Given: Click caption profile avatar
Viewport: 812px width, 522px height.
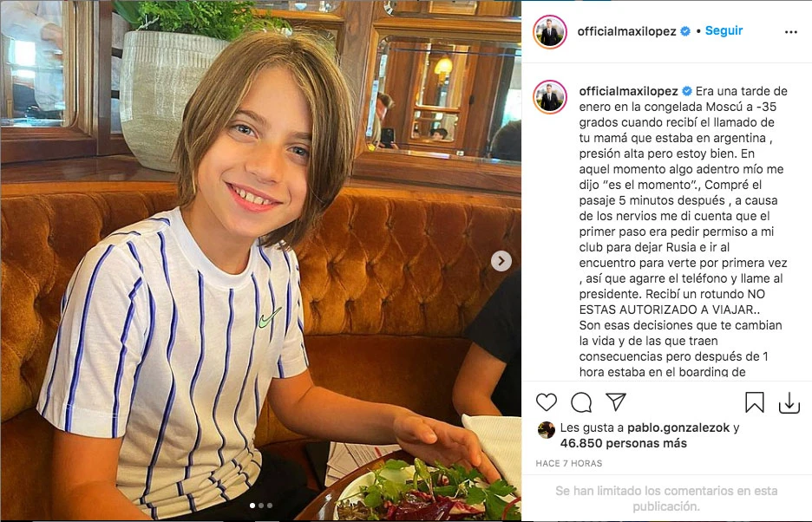Looking at the screenshot, I should click(x=549, y=97).
